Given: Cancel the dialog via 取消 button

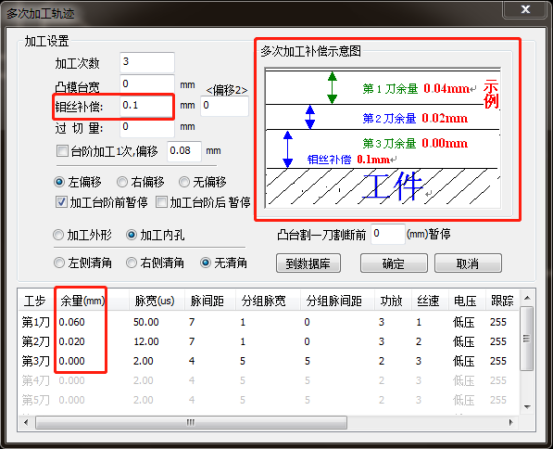Looking at the screenshot, I should point(468,263).
